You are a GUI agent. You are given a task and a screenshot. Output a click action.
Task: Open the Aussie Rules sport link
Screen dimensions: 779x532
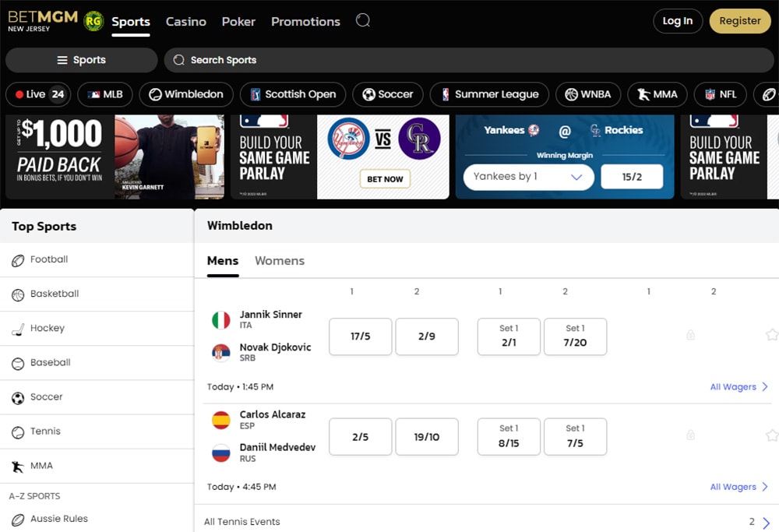click(x=59, y=519)
